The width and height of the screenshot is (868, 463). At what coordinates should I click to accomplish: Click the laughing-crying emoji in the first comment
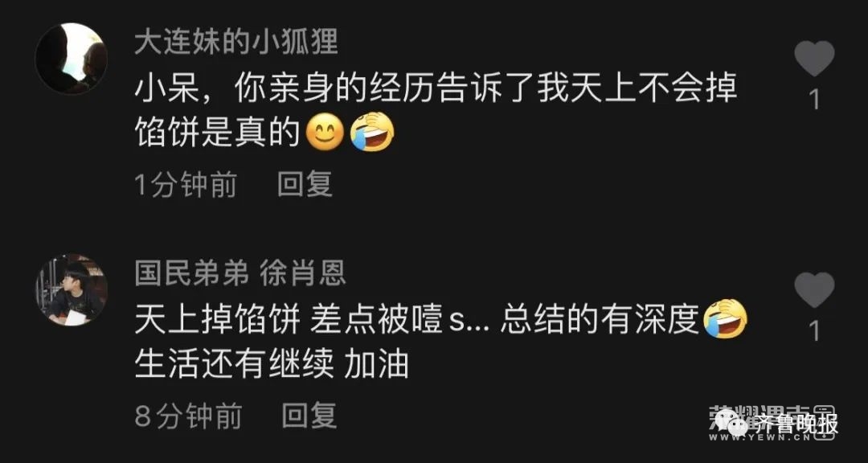click(x=373, y=132)
